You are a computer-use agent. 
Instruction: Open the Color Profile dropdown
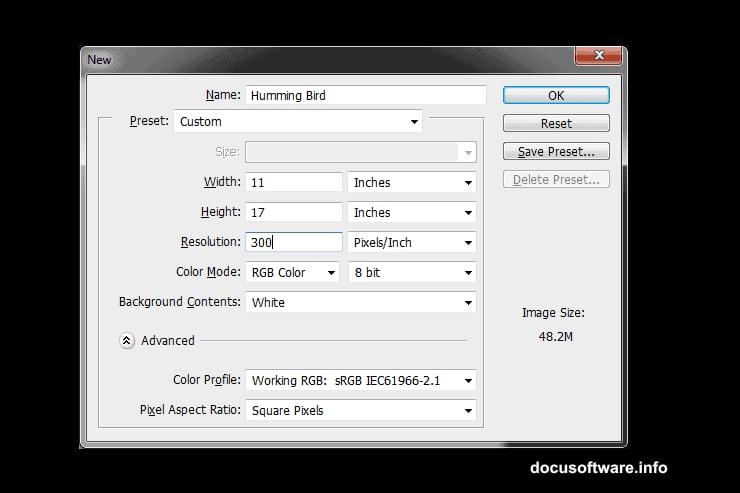[360, 380]
